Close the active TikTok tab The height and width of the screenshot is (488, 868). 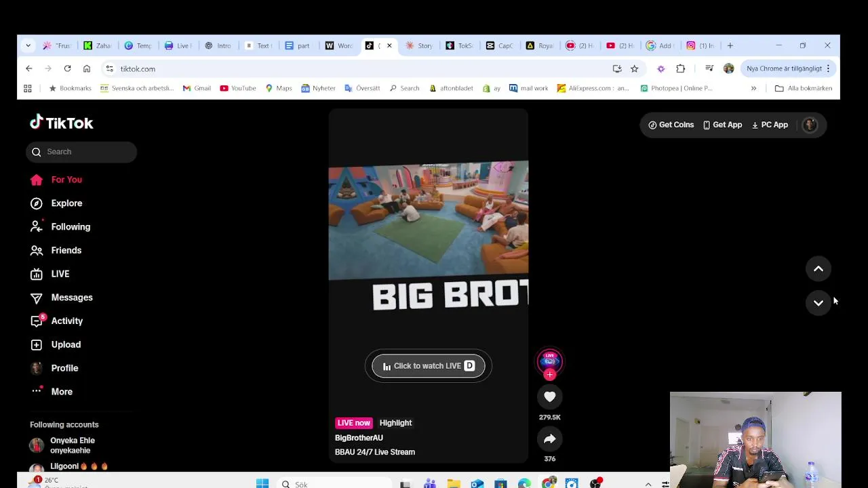pyautogui.click(x=389, y=45)
